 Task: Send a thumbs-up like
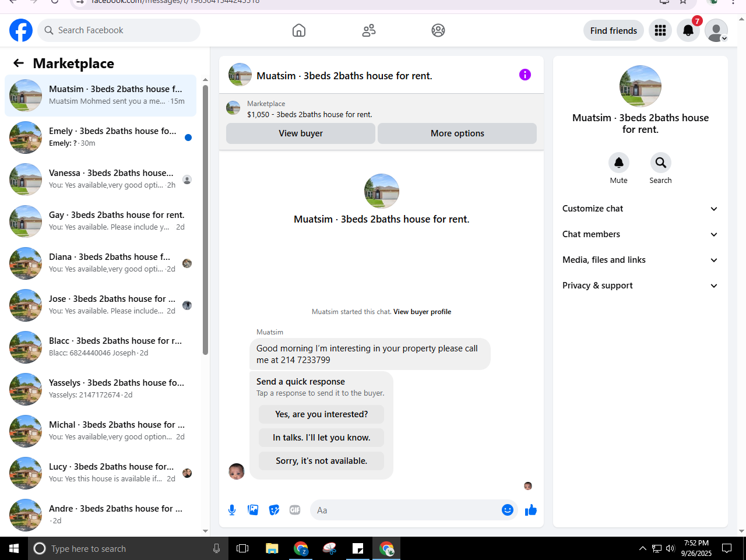pyautogui.click(x=531, y=510)
